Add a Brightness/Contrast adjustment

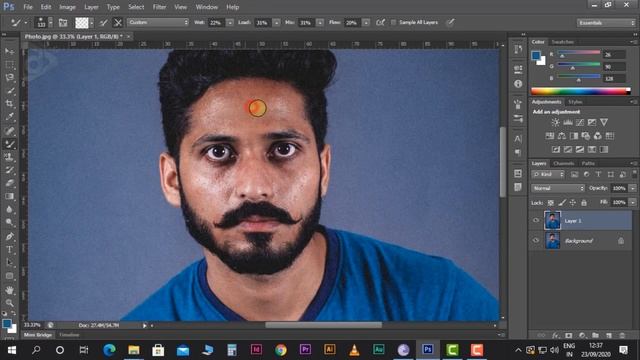pos(556,122)
